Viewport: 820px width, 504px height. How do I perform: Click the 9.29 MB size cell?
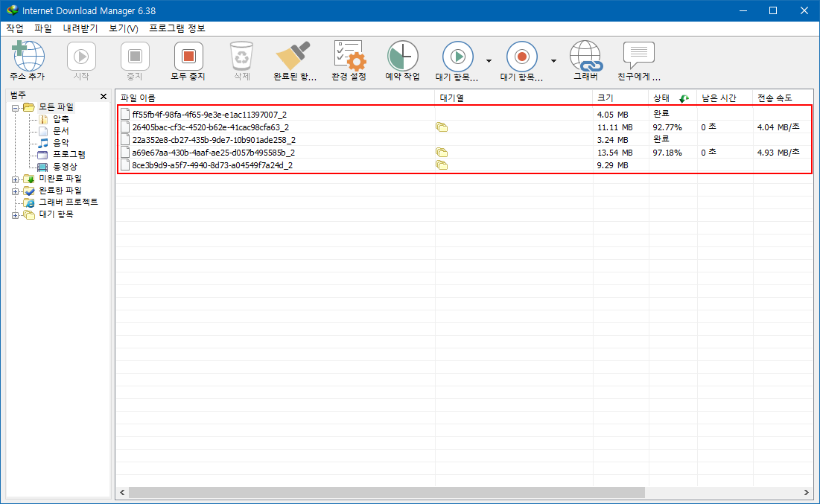click(612, 165)
